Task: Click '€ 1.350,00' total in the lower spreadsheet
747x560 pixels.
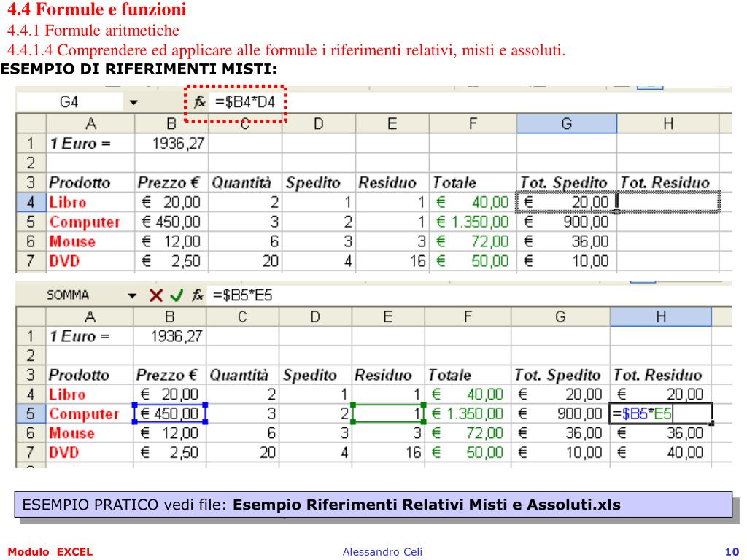Action: pyautogui.click(x=468, y=413)
